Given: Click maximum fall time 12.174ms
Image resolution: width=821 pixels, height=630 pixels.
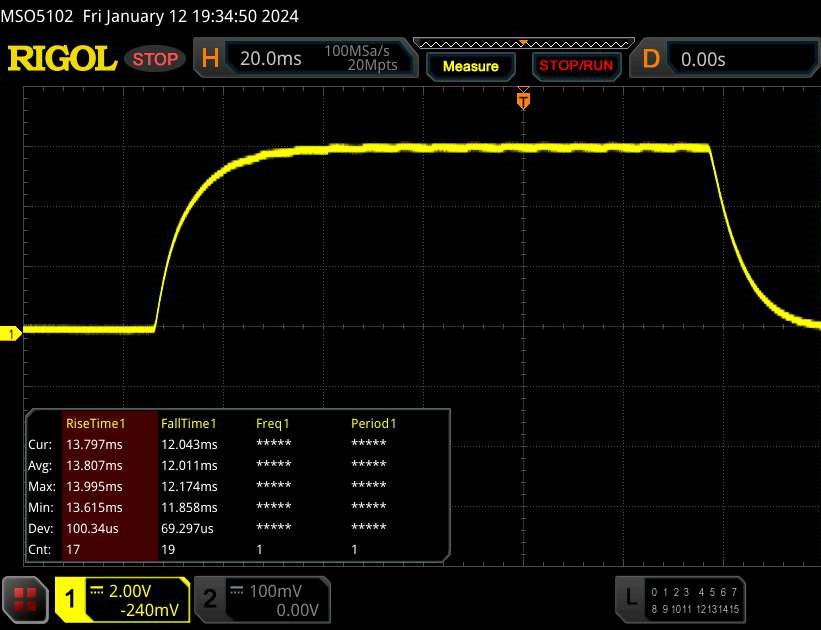Looking at the screenshot, I should (x=189, y=487).
